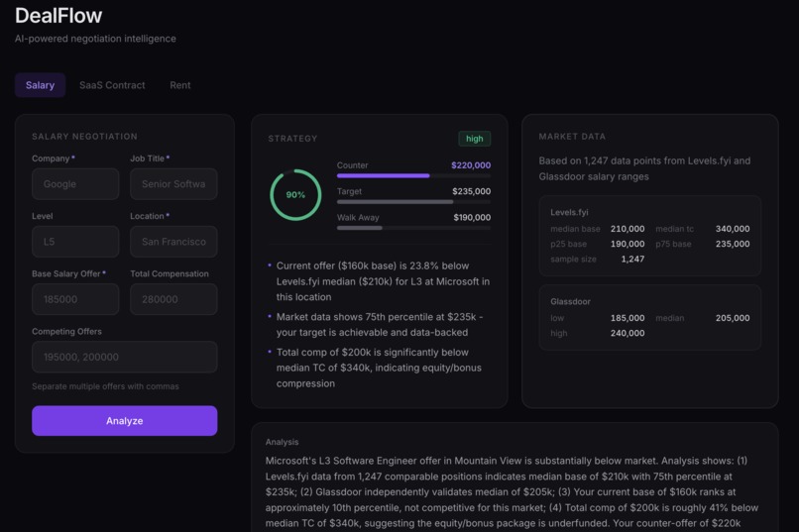Image resolution: width=799 pixels, height=532 pixels.
Task: Click the Base Salary Offer field
Action: (x=75, y=299)
